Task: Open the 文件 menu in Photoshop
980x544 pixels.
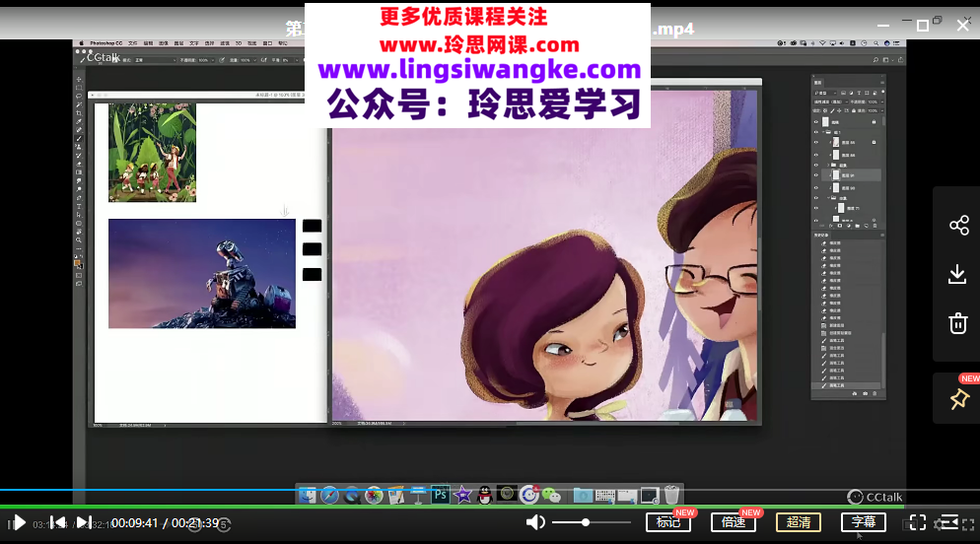Action: pos(130,43)
